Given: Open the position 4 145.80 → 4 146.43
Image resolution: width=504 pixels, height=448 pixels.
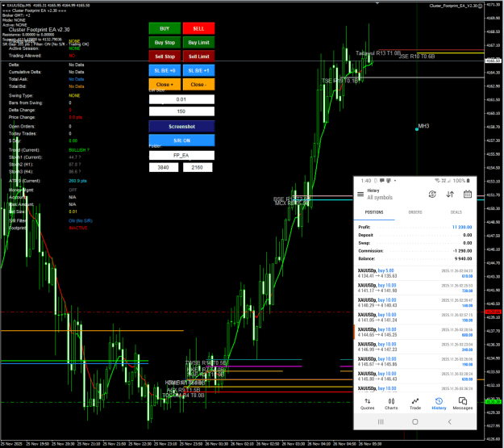Looking at the screenshot, I should (x=415, y=376).
